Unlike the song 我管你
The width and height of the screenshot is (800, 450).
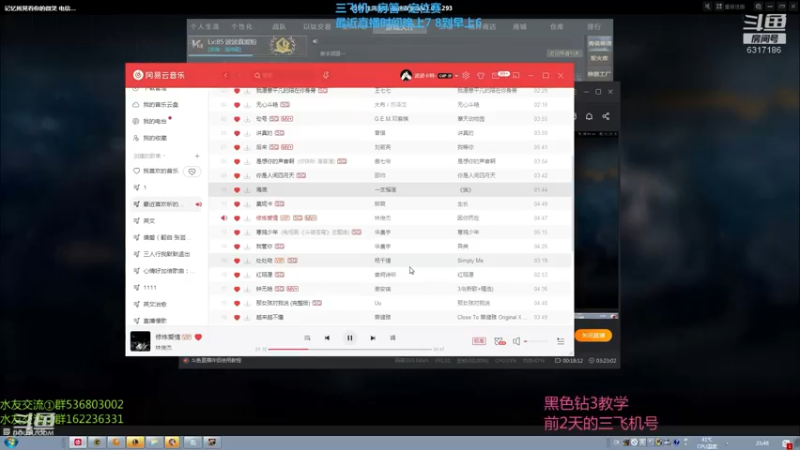(237, 246)
